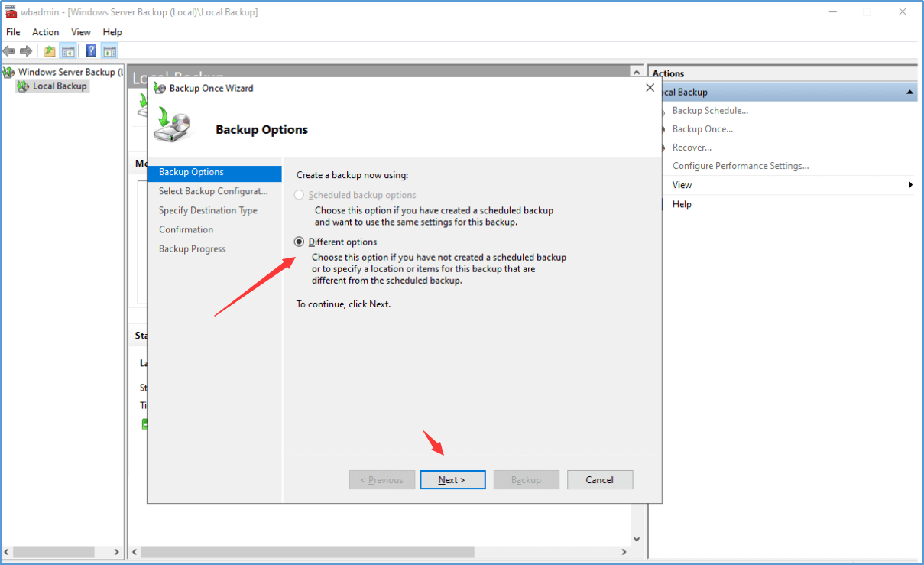
Task: Select the Backup Options wizard step
Action: click(x=215, y=173)
